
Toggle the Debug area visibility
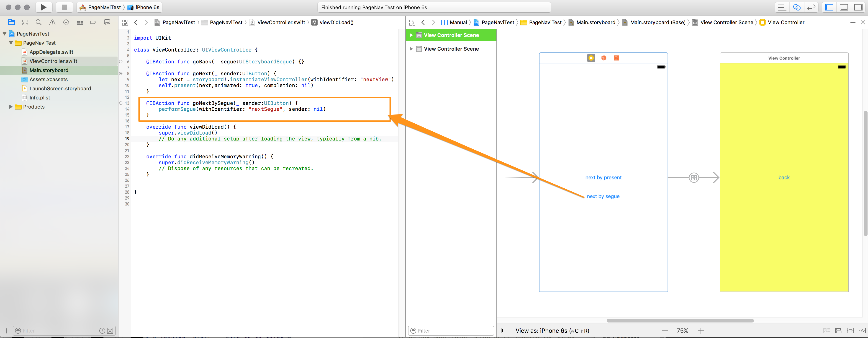pyautogui.click(x=844, y=7)
